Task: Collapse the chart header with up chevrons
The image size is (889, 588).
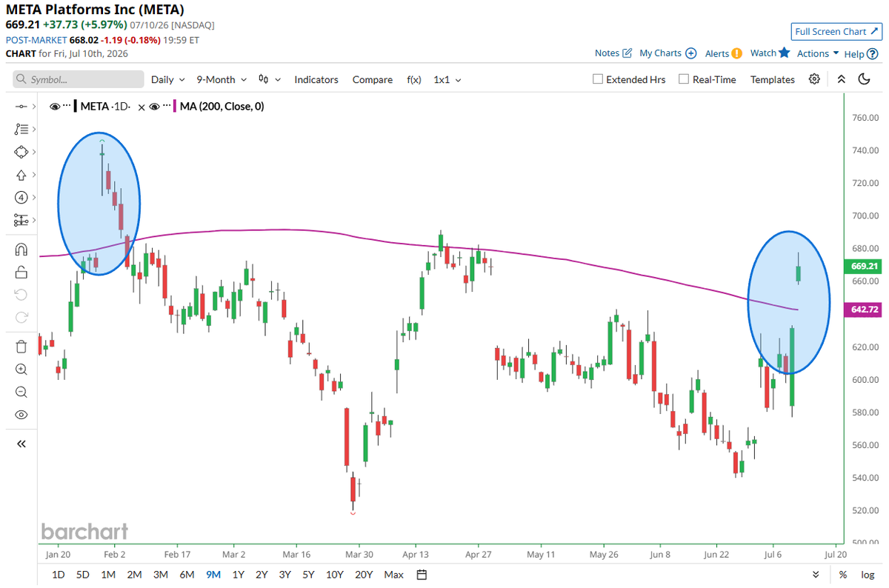Action: [x=841, y=79]
